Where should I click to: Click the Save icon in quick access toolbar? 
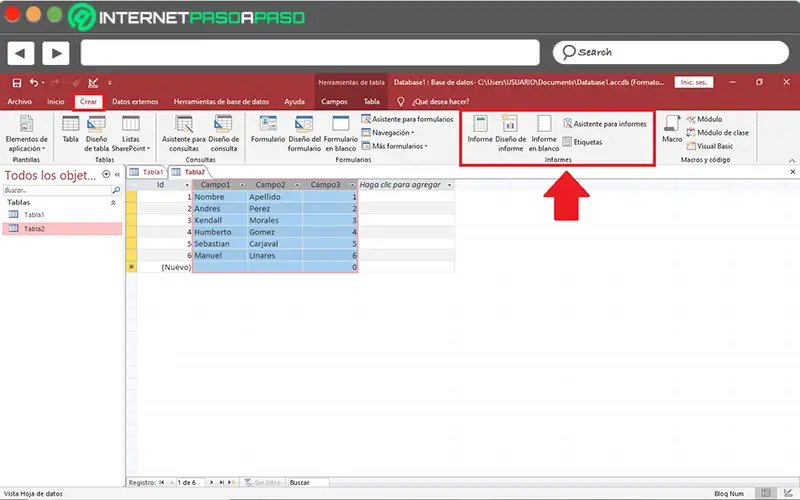click(x=17, y=83)
